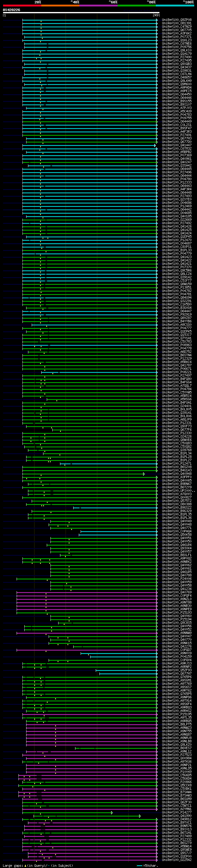Click the query end position 249
This screenshot has width=197, height=868.
point(155,15)
